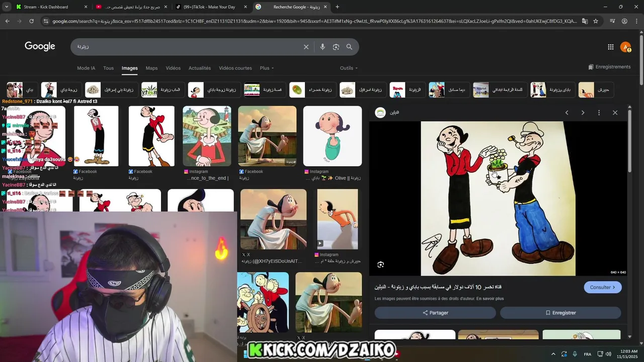Close the image preview panel
Viewport: 644px width, 362px height.
(615, 113)
